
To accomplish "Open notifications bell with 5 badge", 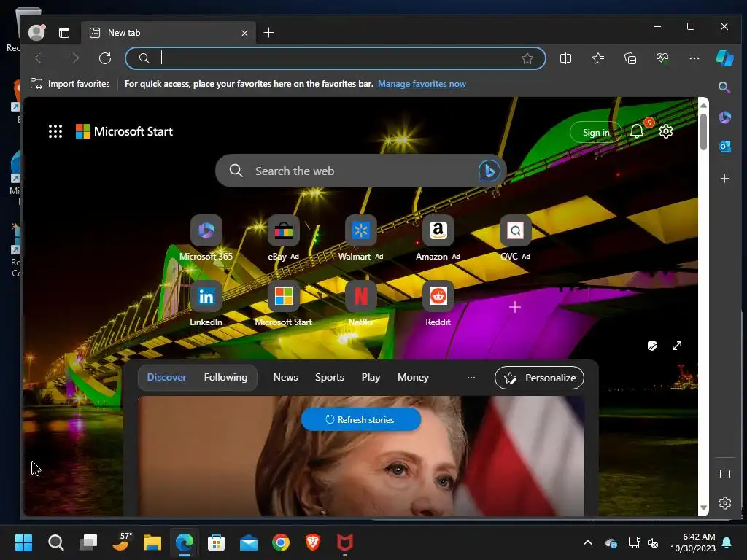I will (637, 131).
